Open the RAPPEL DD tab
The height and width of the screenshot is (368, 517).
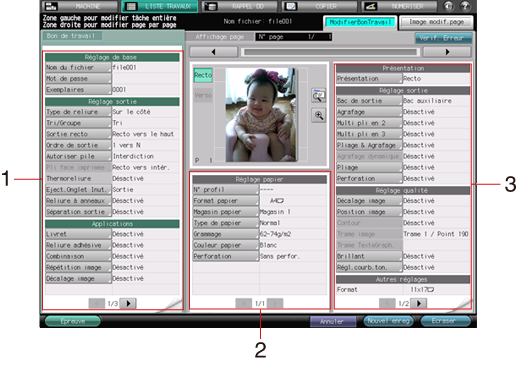239,6
